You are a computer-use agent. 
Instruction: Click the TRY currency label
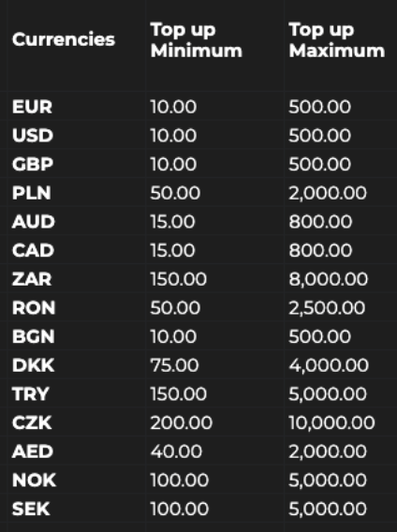click(31, 394)
